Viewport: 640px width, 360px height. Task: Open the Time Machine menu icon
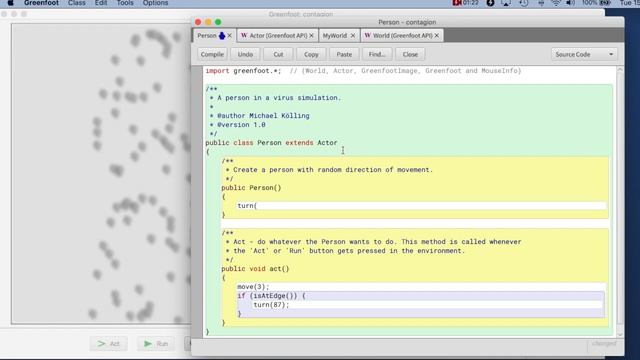[524, 3]
